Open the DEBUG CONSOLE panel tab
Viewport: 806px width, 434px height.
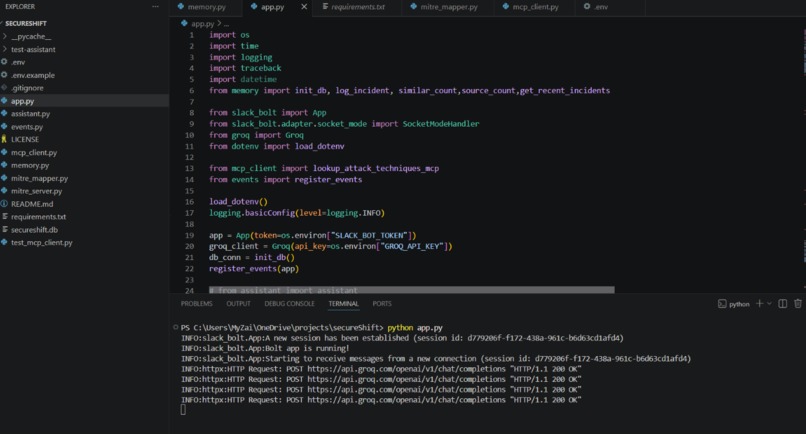pos(289,304)
